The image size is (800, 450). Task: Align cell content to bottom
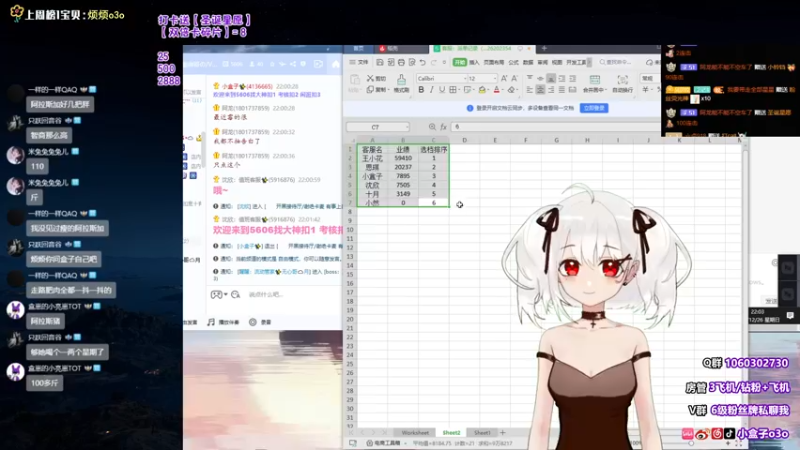551,78
